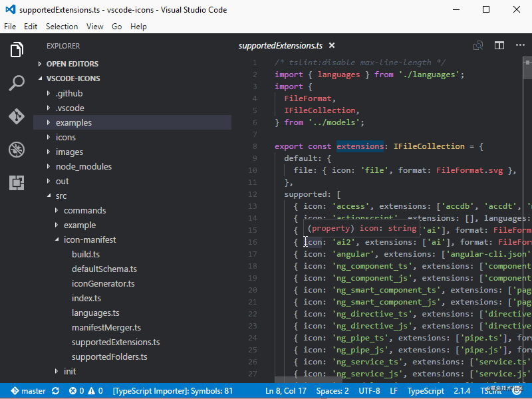Open the Extensions view icon
This screenshot has height=399, width=532.
click(x=16, y=182)
